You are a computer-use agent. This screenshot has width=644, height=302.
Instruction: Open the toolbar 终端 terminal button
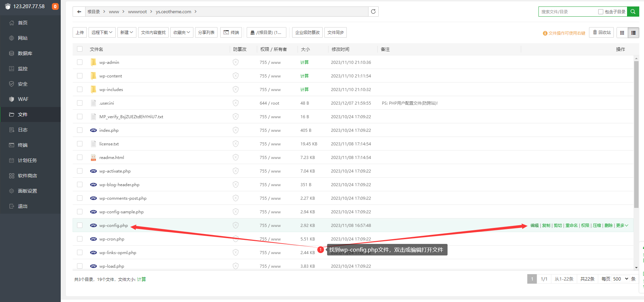tap(231, 33)
